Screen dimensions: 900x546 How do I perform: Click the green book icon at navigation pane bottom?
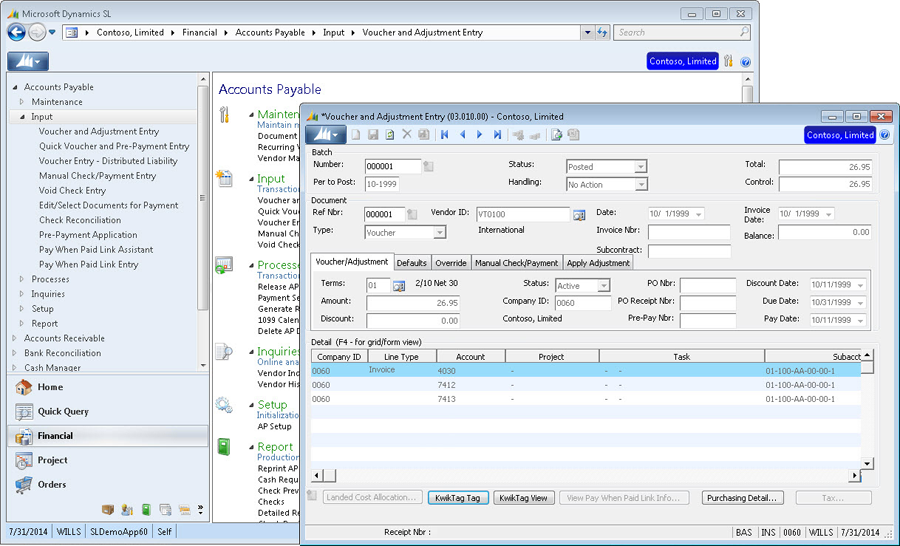[146, 509]
